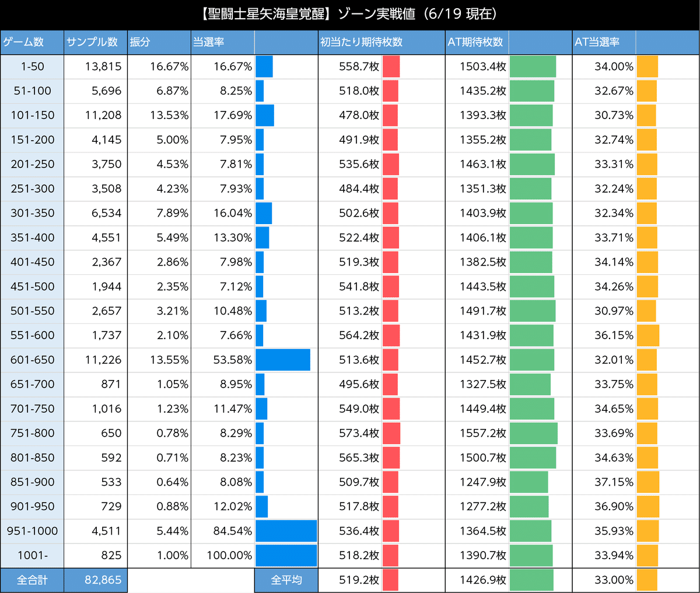Select the 1001- game range cell

point(32,555)
